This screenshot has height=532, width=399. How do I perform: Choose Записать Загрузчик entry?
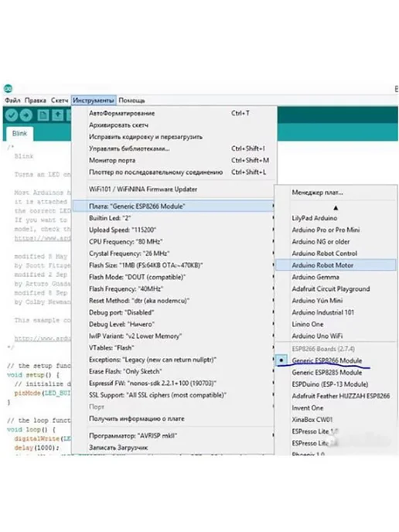click(x=174, y=448)
